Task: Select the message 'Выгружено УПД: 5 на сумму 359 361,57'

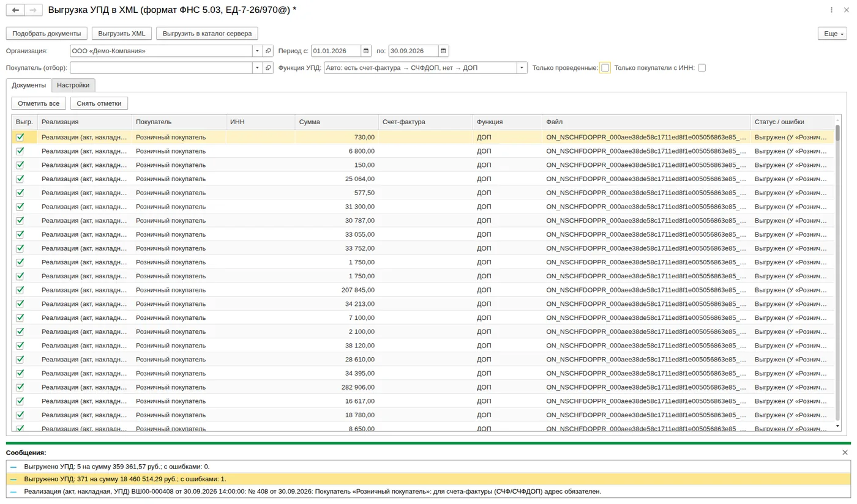Action: click(428, 467)
